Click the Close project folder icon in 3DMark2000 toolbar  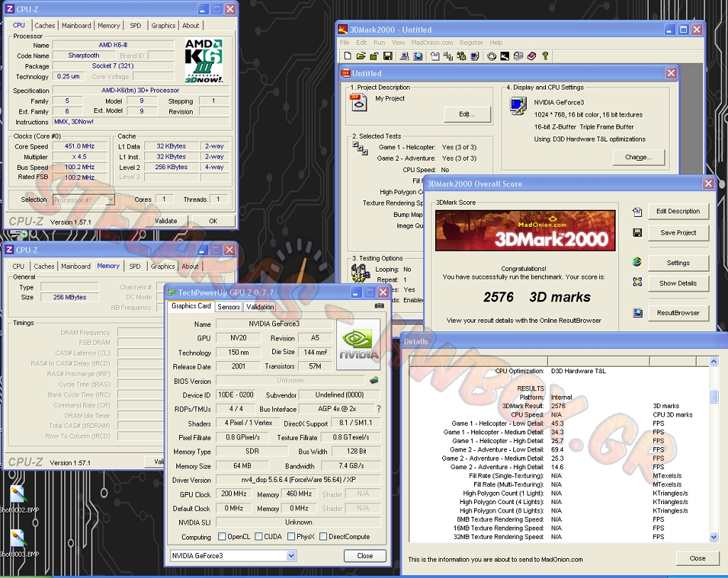pyautogui.click(x=374, y=56)
